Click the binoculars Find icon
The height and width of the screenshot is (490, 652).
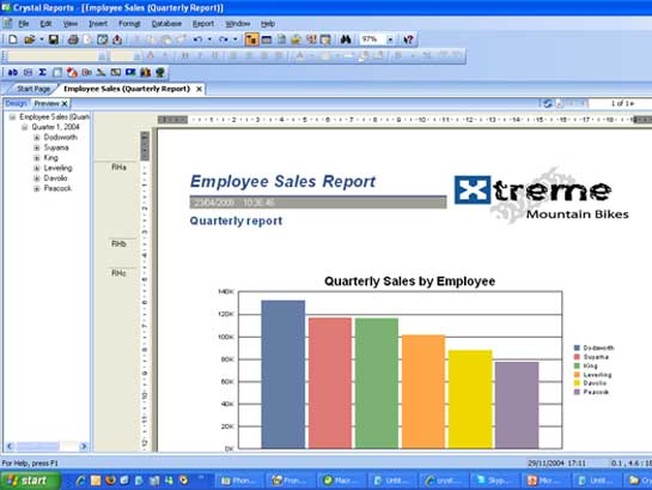[x=346, y=40]
